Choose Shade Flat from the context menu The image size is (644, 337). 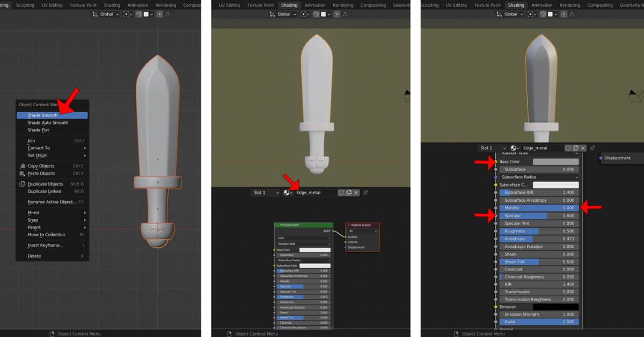click(x=42, y=130)
